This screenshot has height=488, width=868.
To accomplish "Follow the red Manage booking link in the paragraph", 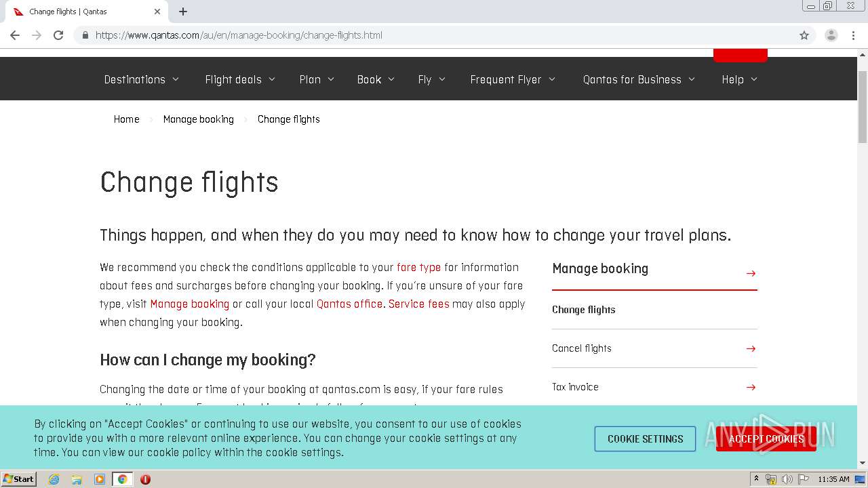I will (x=189, y=304).
